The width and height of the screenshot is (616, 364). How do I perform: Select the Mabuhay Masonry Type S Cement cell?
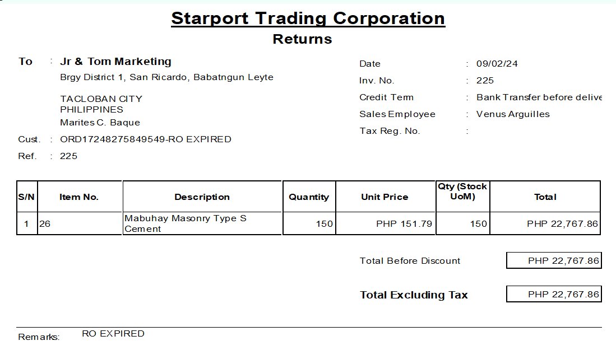pyautogui.click(x=186, y=223)
